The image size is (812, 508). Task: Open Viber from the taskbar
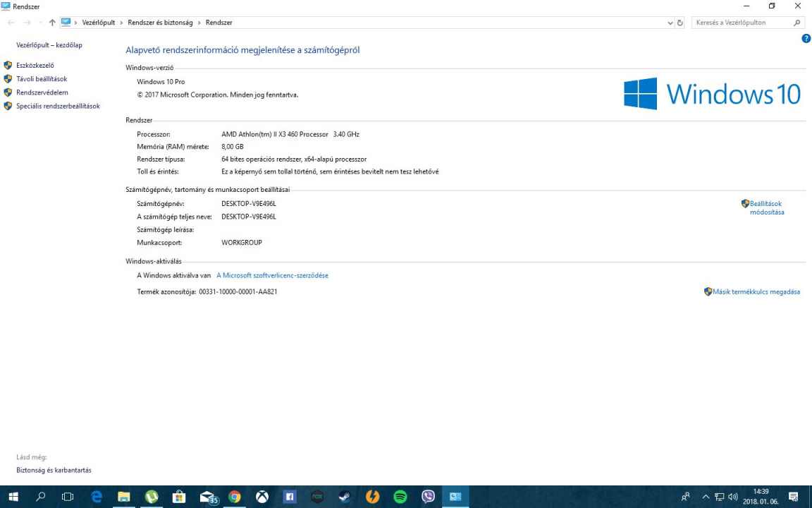[428, 497]
